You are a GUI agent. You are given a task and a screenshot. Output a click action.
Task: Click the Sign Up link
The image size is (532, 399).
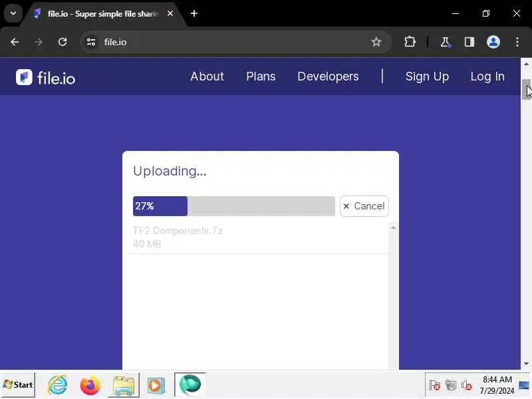[x=427, y=76]
